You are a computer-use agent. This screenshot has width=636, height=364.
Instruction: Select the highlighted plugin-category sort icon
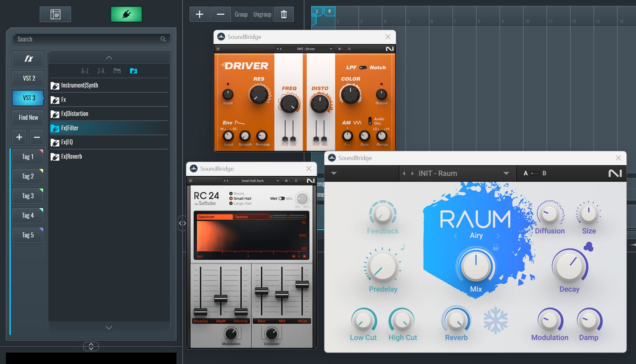coord(133,71)
